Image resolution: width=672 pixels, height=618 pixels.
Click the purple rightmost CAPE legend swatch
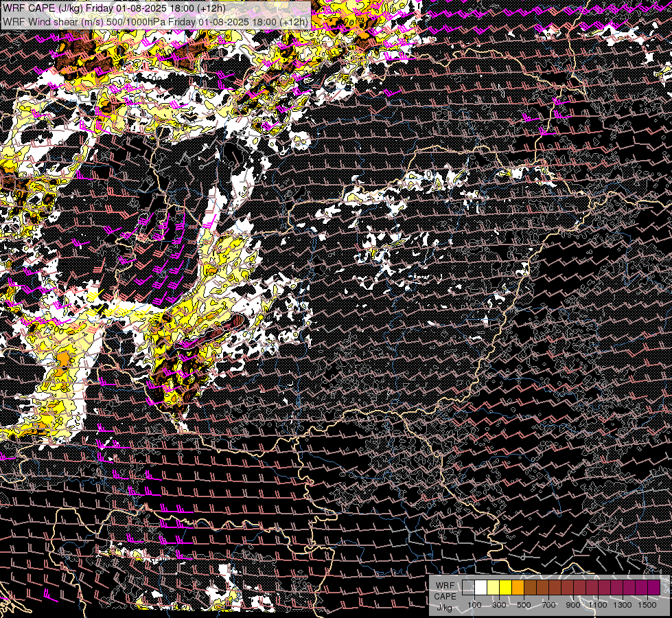[x=653, y=587]
